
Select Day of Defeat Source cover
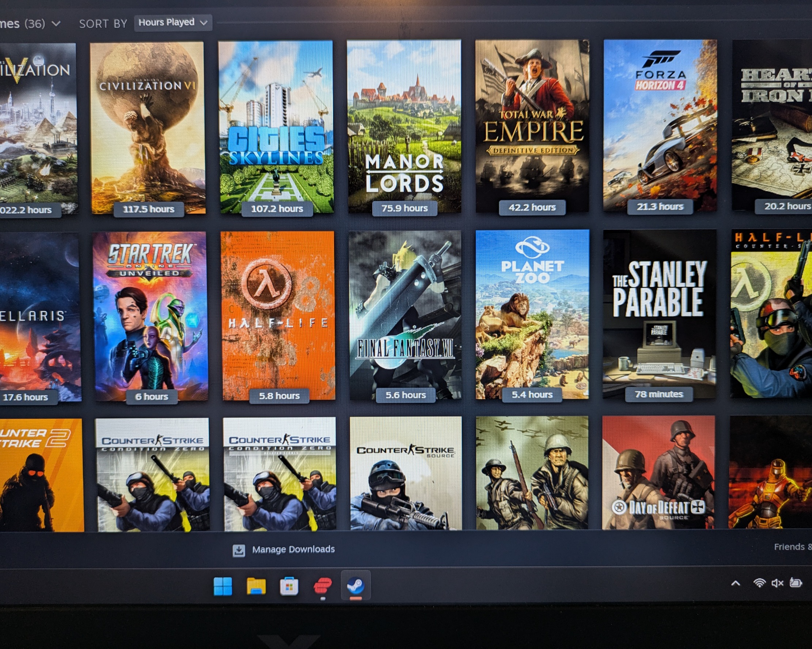pos(659,472)
